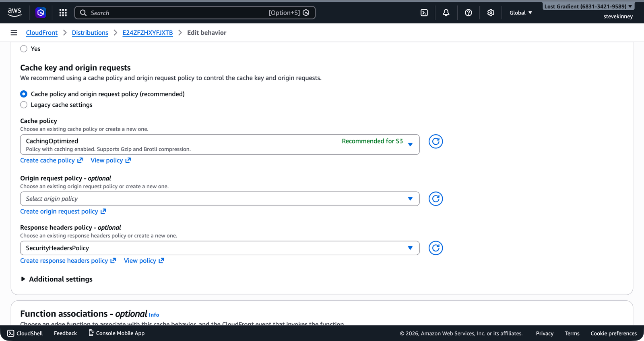Go to CloudFront breadcrumb
The height and width of the screenshot is (341, 644).
click(42, 33)
